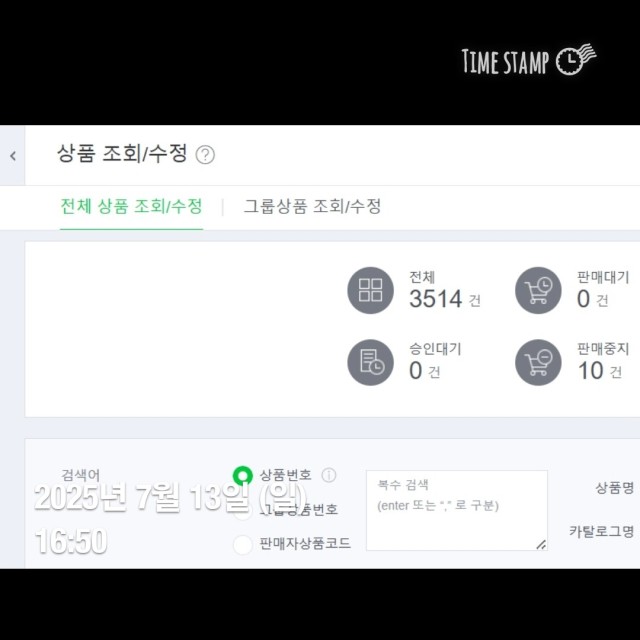Collapse the sidebar with the left chevron
640x640 pixels.
coord(13,156)
